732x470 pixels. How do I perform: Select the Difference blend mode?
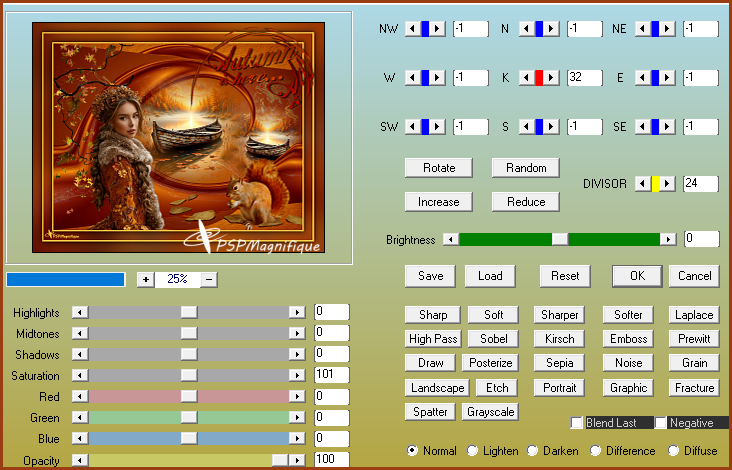[595, 450]
